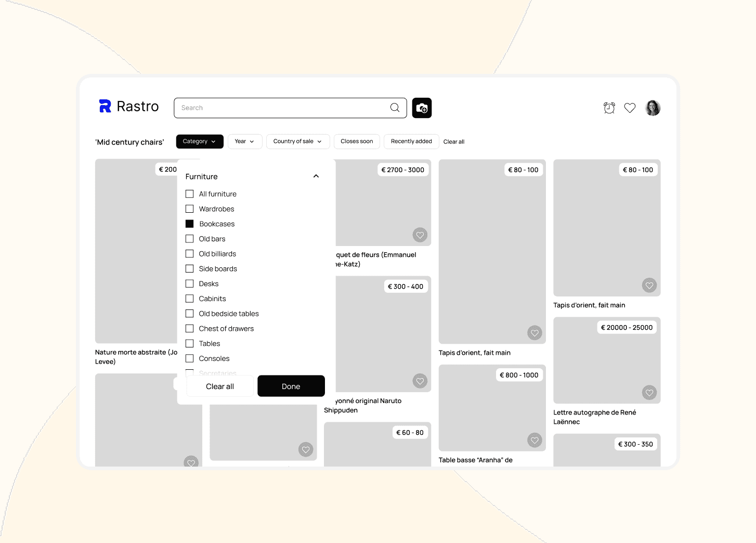Open favorites heart icon in header

point(630,108)
